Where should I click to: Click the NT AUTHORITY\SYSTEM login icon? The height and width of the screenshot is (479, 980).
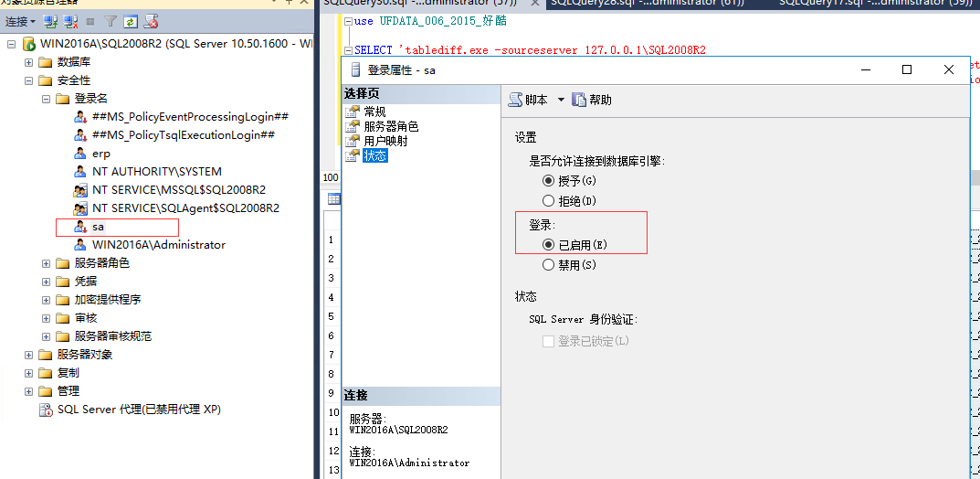tap(80, 171)
